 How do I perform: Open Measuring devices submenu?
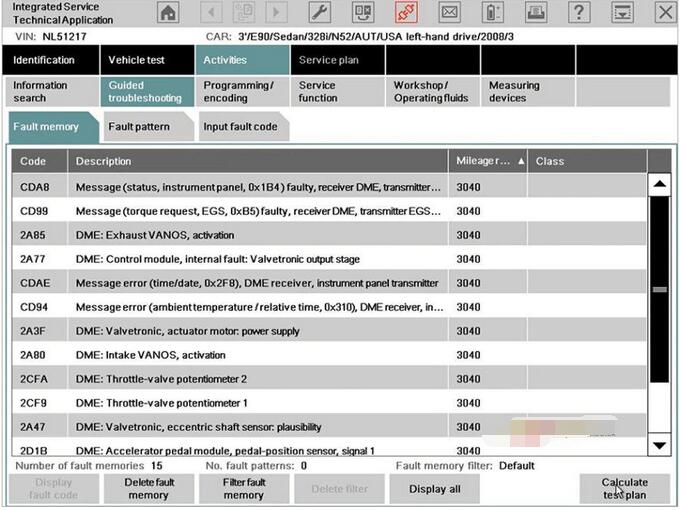click(528, 92)
